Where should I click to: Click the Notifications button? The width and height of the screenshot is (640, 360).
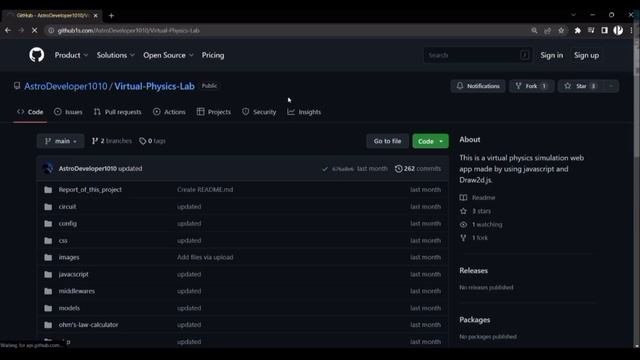[x=478, y=86]
